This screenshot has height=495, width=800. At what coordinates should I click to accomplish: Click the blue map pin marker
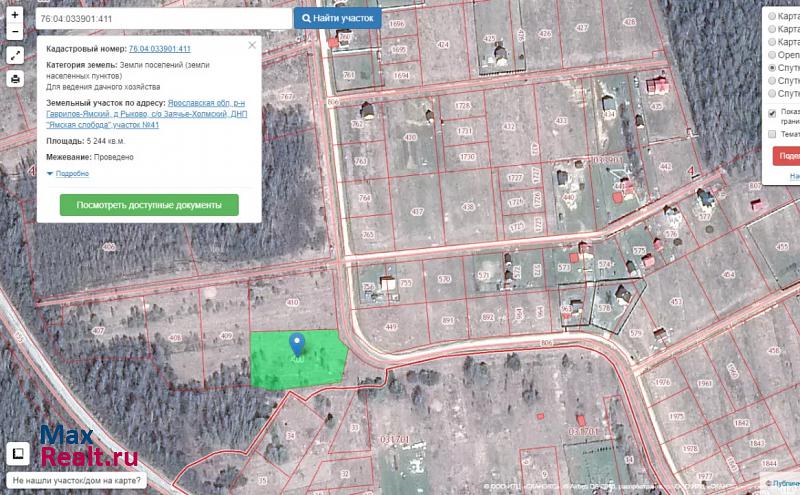tap(297, 345)
